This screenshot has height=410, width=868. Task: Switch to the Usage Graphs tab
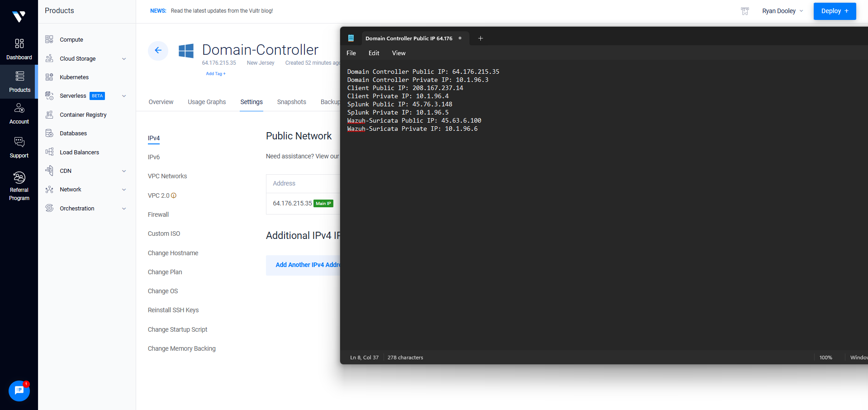click(x=207, y=102)
